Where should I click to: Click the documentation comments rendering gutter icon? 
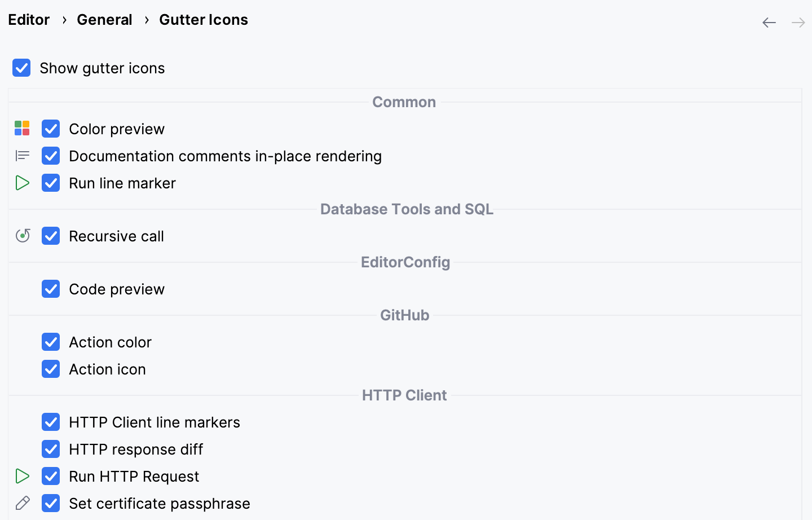(22, 156)
